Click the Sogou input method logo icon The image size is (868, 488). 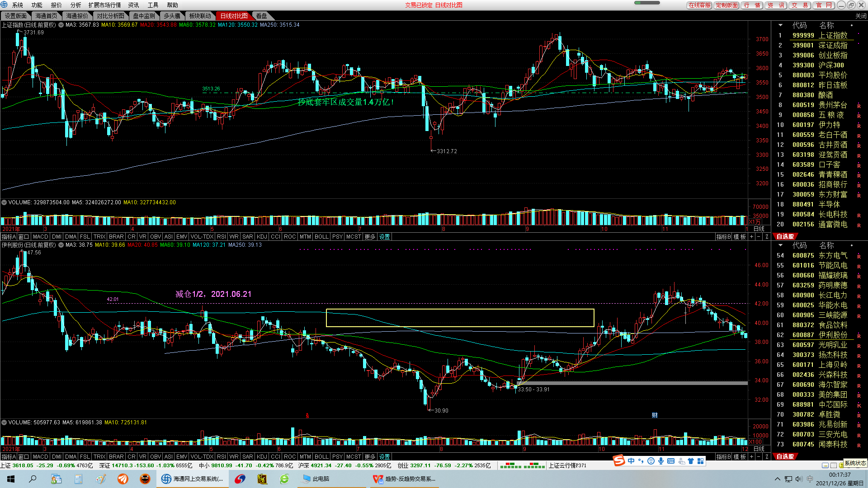619,460
